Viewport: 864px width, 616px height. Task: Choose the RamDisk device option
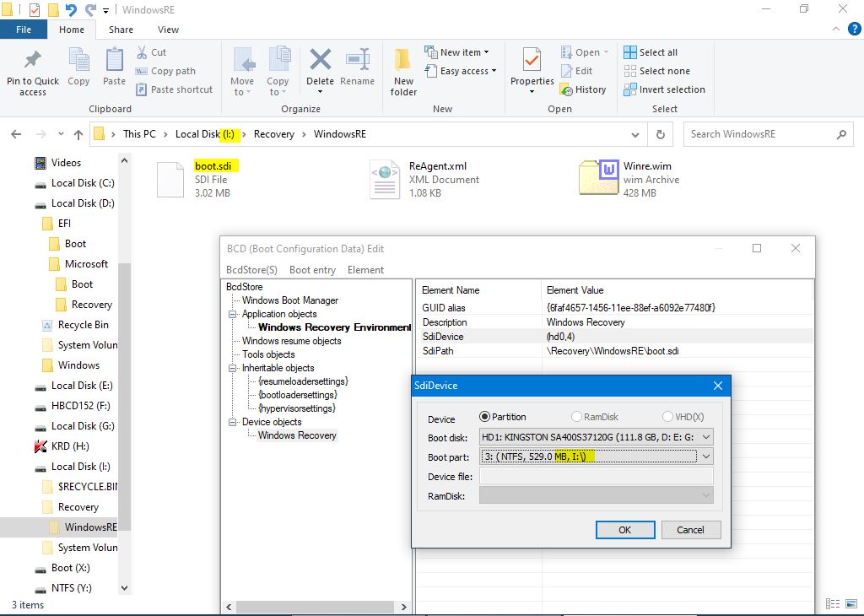(577, 417)
